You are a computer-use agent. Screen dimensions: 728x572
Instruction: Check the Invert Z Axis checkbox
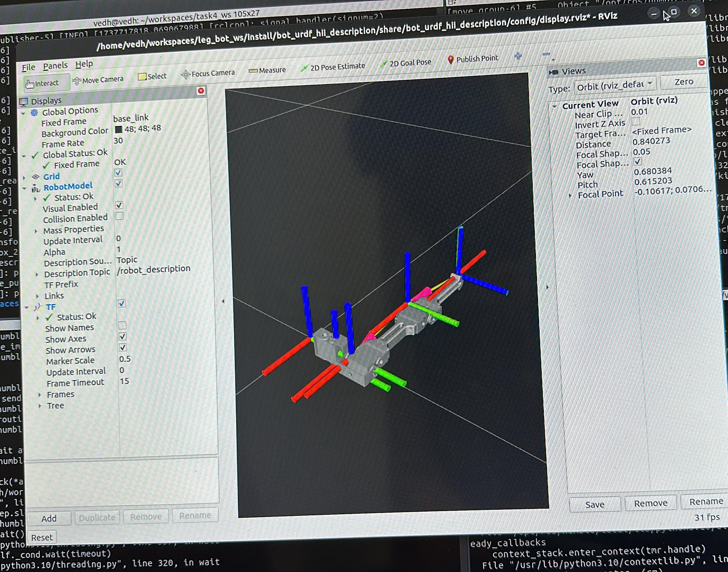coord(636,121)
